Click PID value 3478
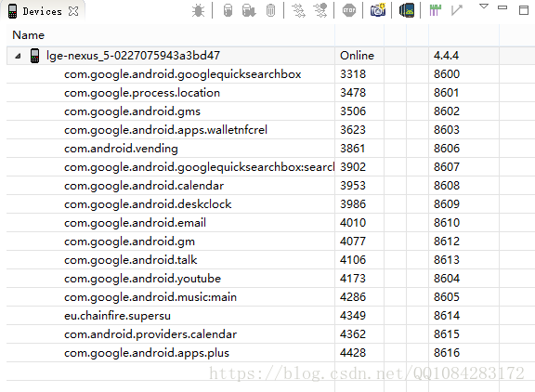The width and height of the screenshot is (535, 392). click(353, 93)
